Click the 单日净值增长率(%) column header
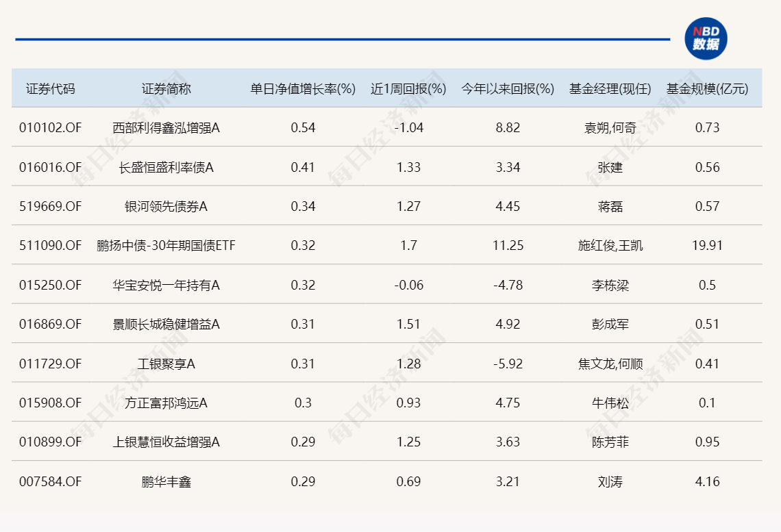The width and height of the screenshot is (781, 532). click(x=303, y=88)
